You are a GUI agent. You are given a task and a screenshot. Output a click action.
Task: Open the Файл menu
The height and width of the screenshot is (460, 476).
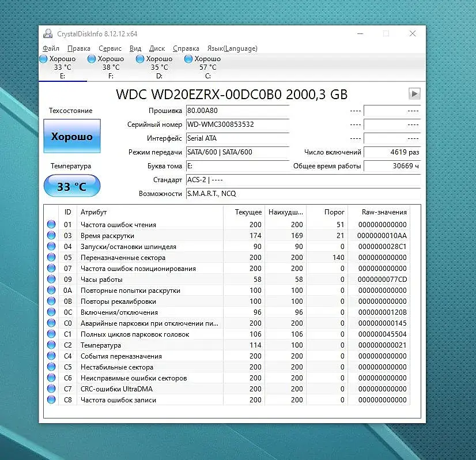coord(51,48)
